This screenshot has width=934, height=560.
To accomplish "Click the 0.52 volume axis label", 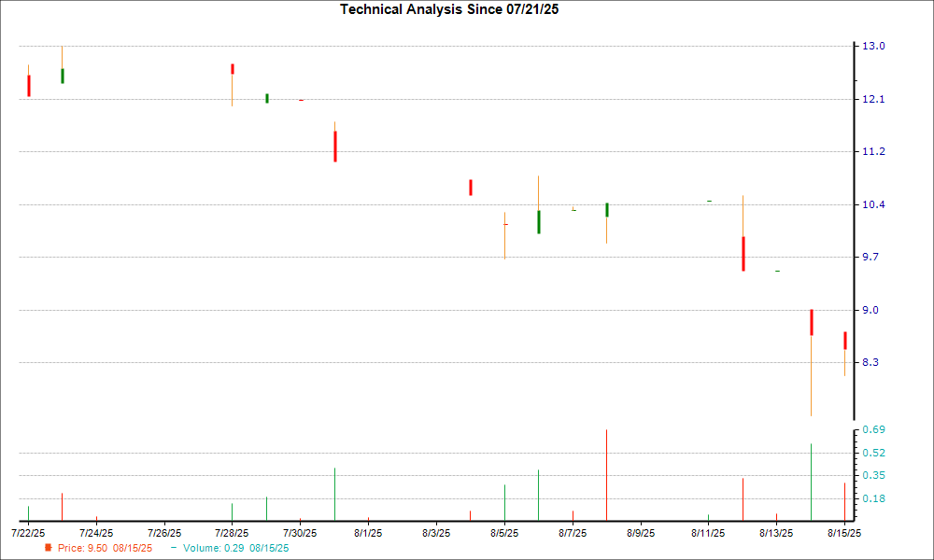I will 873,453.
